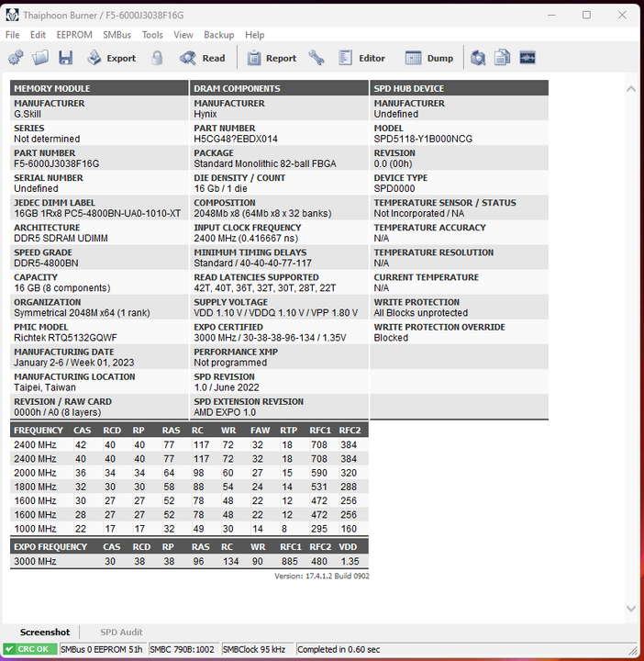Save dump with the floppy disk icon

(66, 58)
